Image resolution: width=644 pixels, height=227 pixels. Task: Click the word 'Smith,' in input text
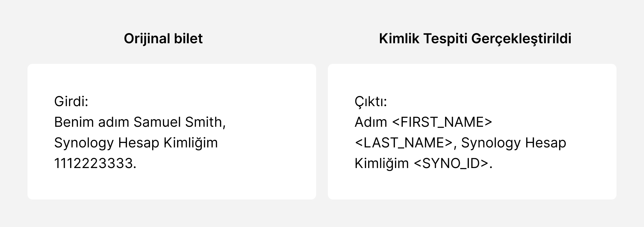point(206,122)
